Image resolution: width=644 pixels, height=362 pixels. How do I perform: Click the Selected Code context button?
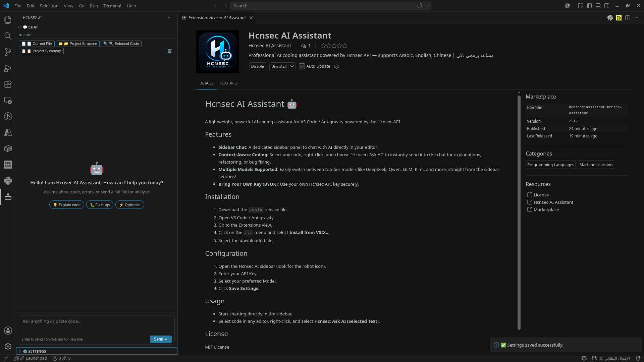121,44
